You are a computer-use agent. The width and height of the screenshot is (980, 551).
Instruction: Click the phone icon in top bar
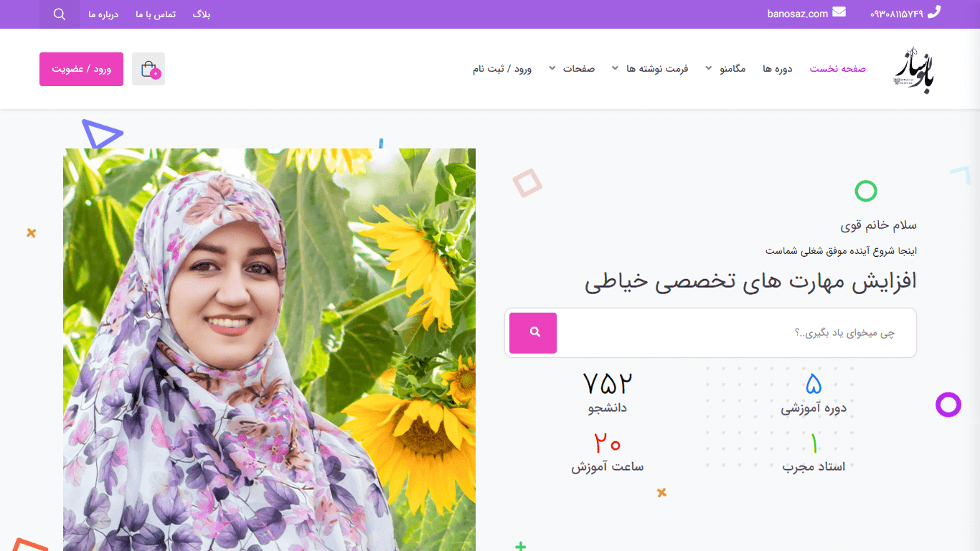(934, 12)
